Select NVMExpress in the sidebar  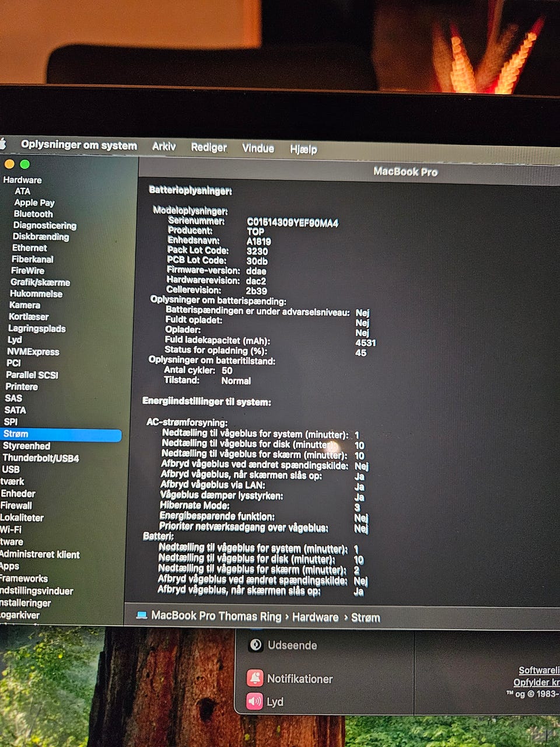[33, 352]
